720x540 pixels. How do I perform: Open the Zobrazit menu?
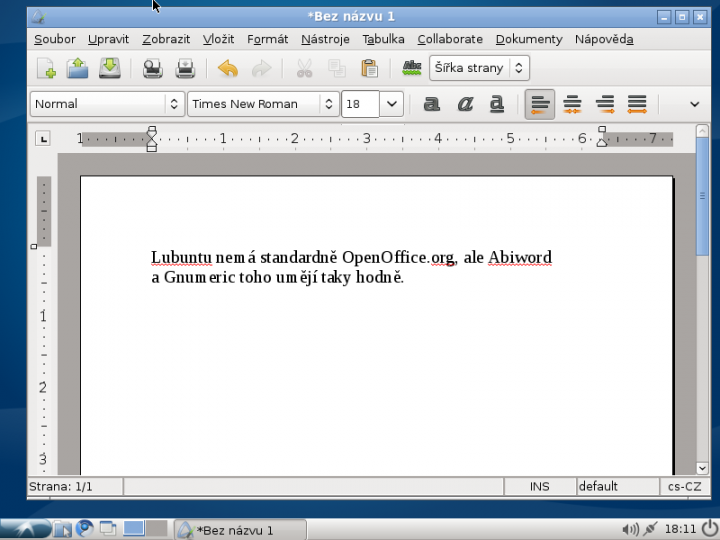pos(166,39)
